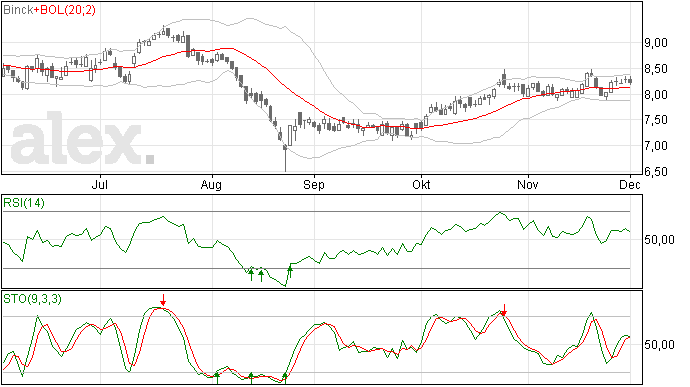
Task: Click the 7,00 price axis value
Action: (x=656, y=146)
